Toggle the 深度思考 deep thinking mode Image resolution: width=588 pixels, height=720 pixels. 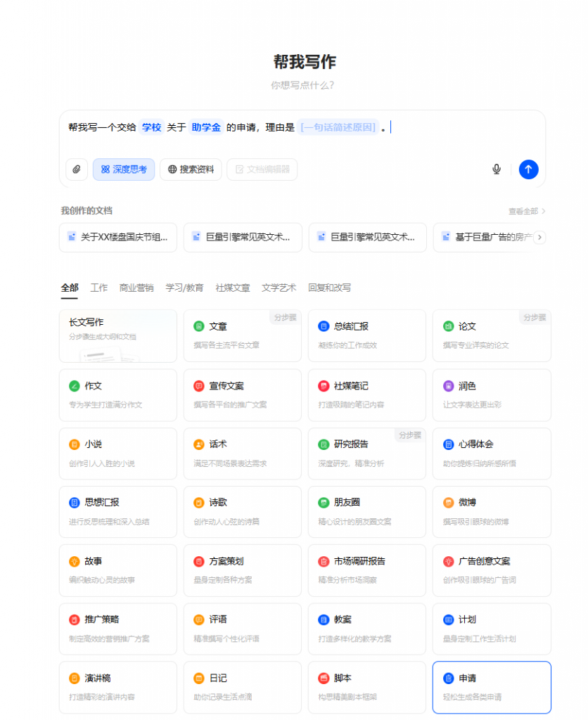124,169
